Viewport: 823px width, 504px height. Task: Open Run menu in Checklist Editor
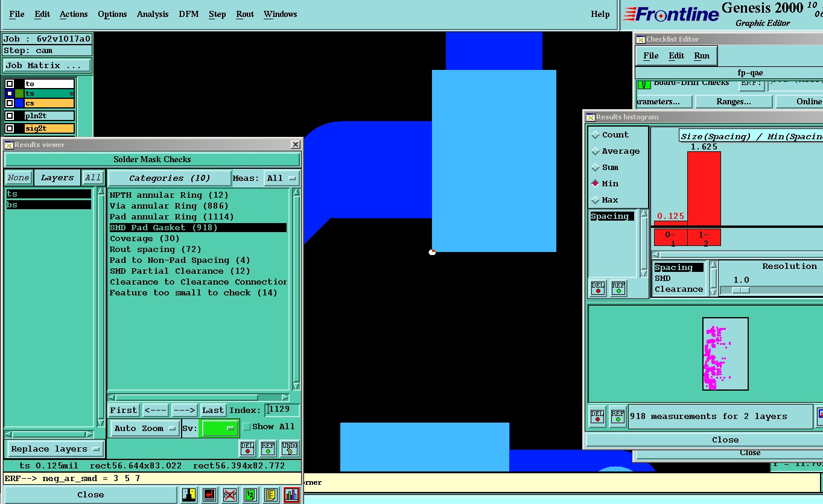coord(702,55)
